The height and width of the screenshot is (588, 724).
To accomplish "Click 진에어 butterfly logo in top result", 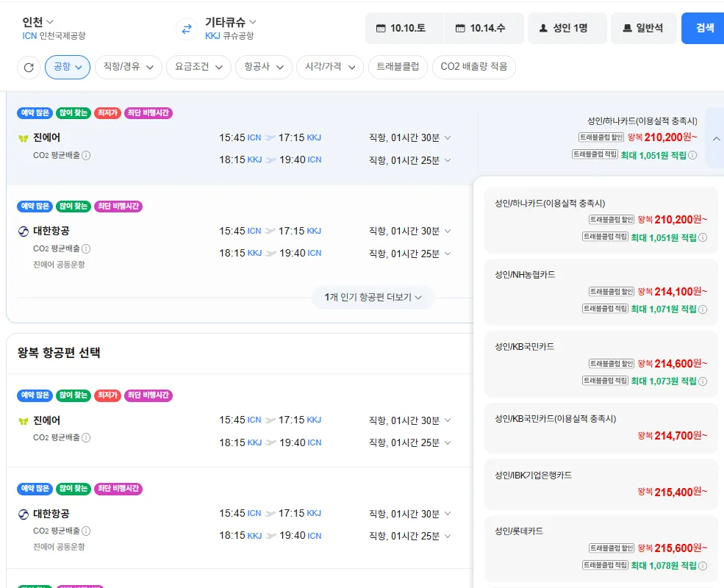I will [x=23, y=138].
